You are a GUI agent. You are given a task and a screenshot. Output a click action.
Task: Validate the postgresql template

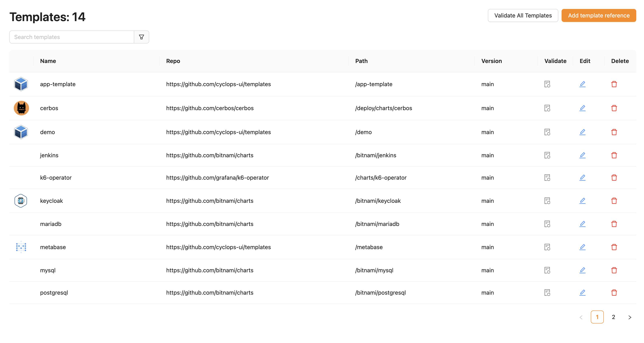547,293
